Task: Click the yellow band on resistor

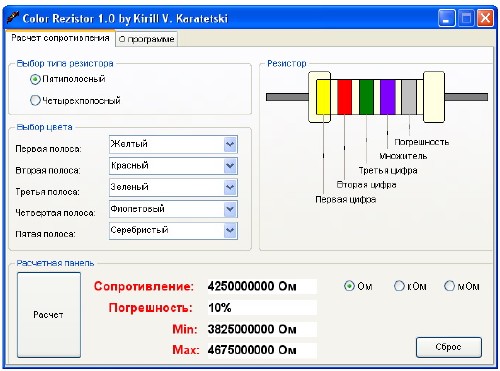Action: tap(323, 97)
